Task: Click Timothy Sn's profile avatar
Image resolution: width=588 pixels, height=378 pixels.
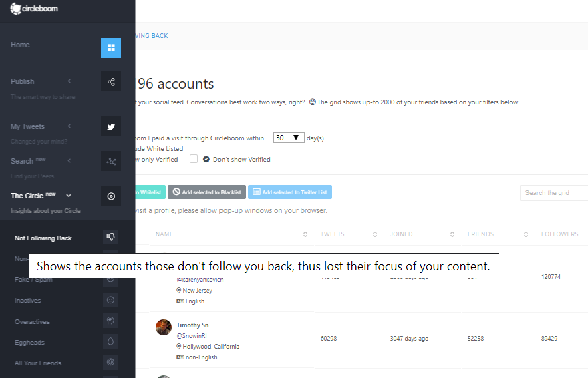Action: [164, 327]
